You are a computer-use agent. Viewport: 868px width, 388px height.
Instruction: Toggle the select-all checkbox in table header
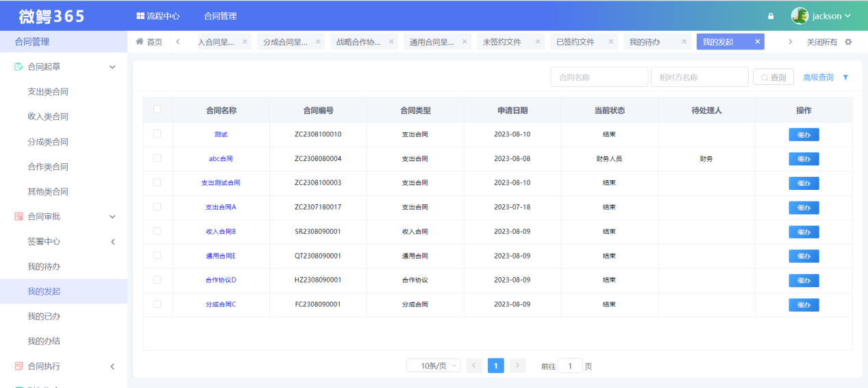click(x=158, y=110)
